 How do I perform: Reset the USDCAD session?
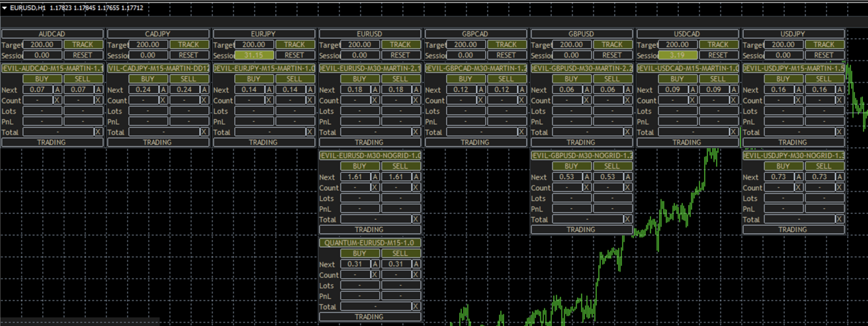(x=719, y=55)
